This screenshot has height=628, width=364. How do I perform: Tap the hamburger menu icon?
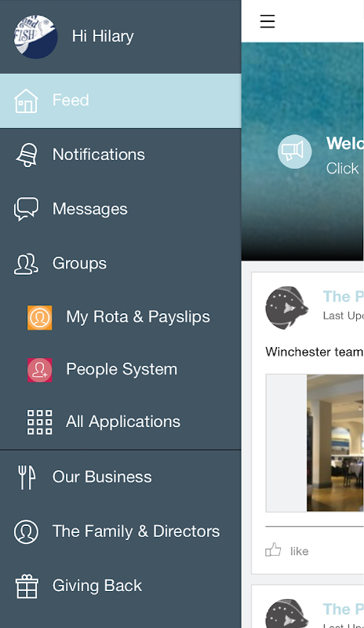267,21
